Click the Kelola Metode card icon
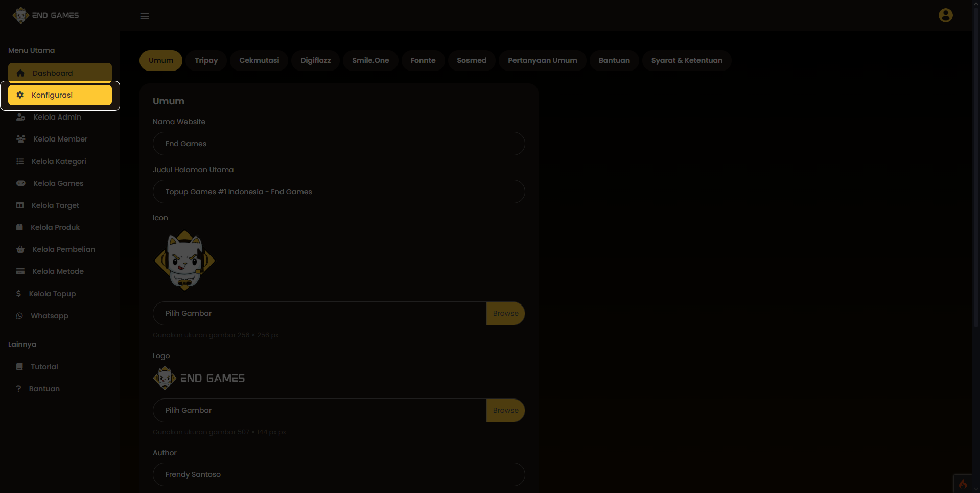This screenshot has width=980, height=493. [x=20, y=271]
